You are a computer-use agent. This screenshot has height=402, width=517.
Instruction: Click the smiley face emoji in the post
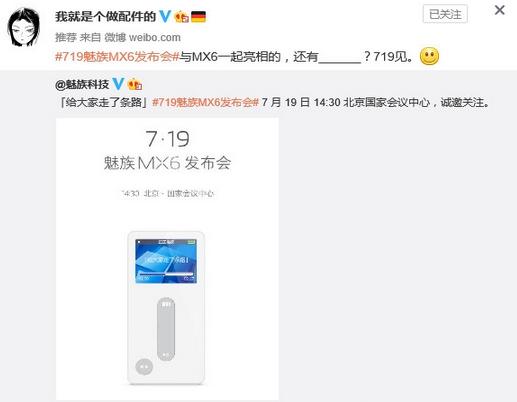[x=429, y=56]
